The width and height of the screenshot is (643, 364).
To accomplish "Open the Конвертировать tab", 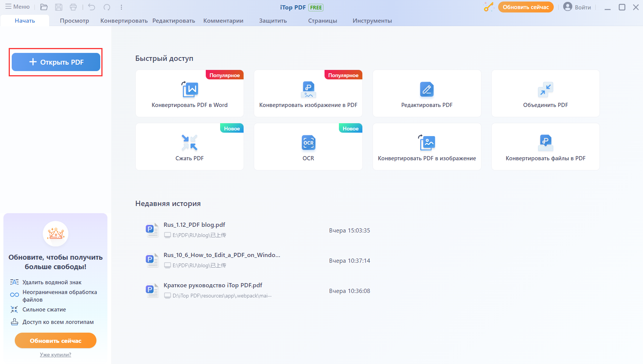I will [x=124, y=21].
